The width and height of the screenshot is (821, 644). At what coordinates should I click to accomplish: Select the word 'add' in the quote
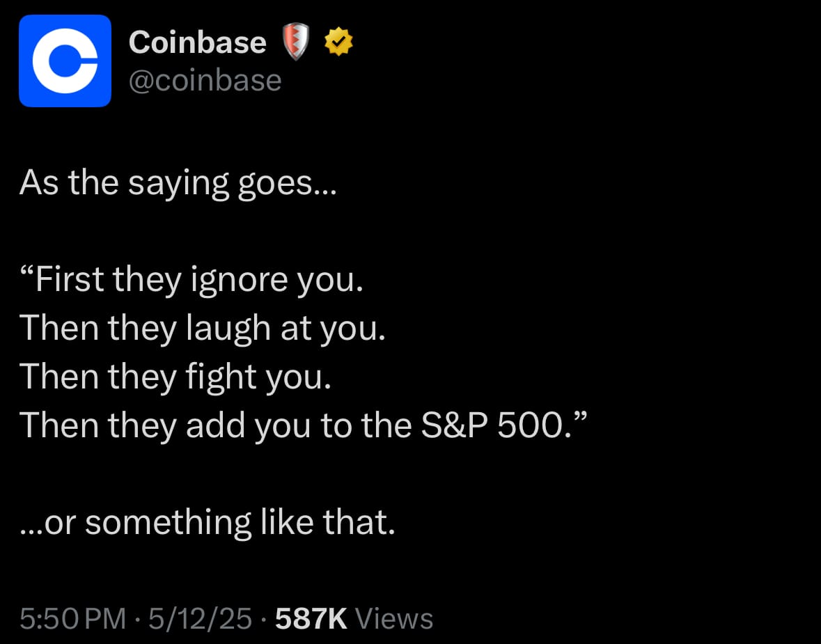pyautogui.click(x=216, y=425)
